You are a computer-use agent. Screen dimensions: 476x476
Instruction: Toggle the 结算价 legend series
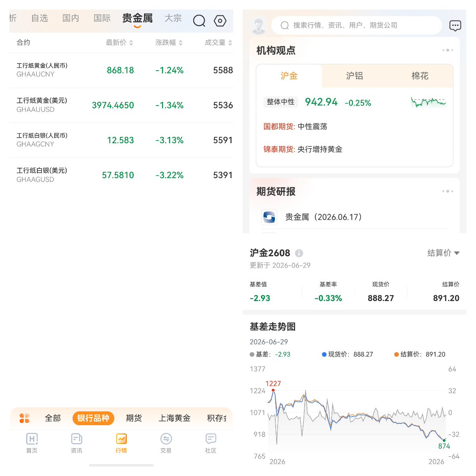(420, 354)
